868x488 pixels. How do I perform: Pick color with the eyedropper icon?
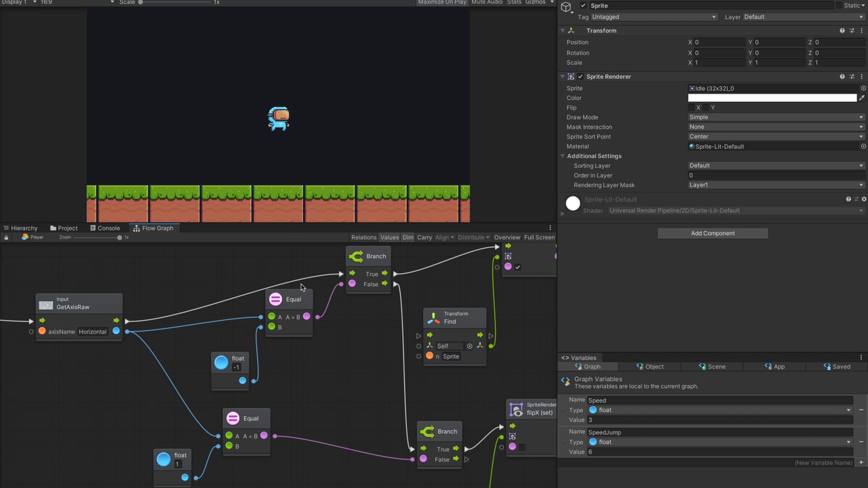coord(862,98)
